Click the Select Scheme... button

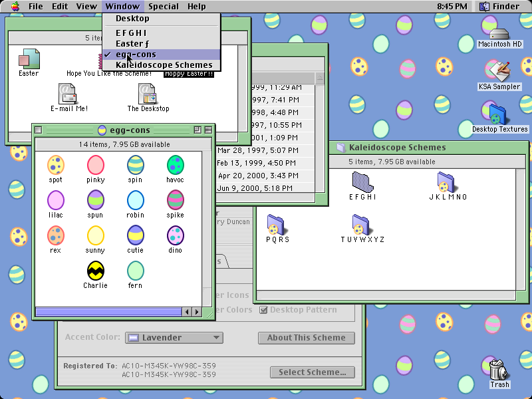313,372
